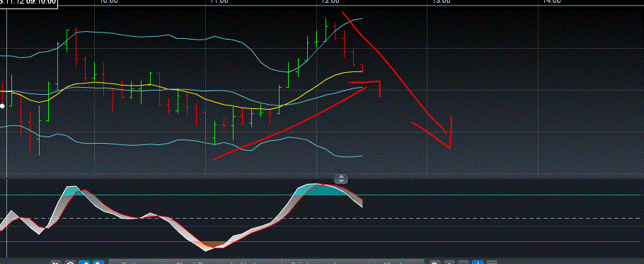Click the date-time label ending 09:10:00

coord(28,3)
